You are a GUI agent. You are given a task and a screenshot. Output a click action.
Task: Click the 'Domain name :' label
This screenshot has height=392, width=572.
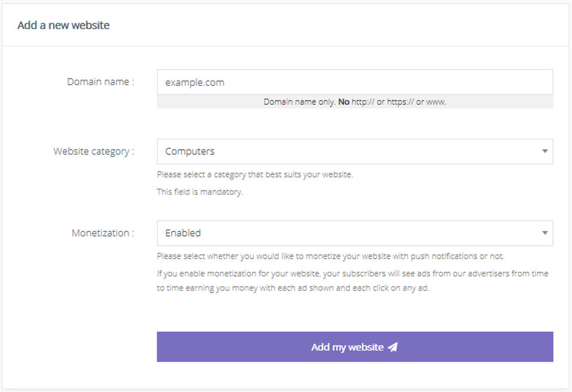(100, 82)
